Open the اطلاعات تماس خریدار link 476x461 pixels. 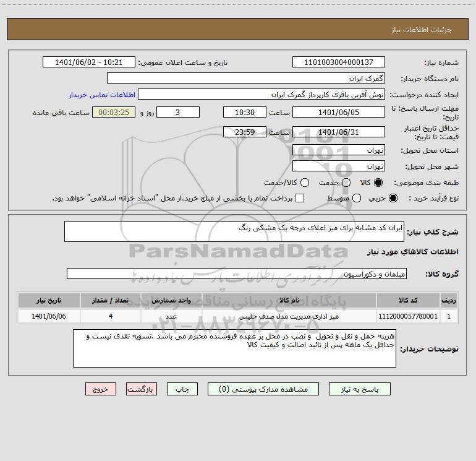pos(102,95)
